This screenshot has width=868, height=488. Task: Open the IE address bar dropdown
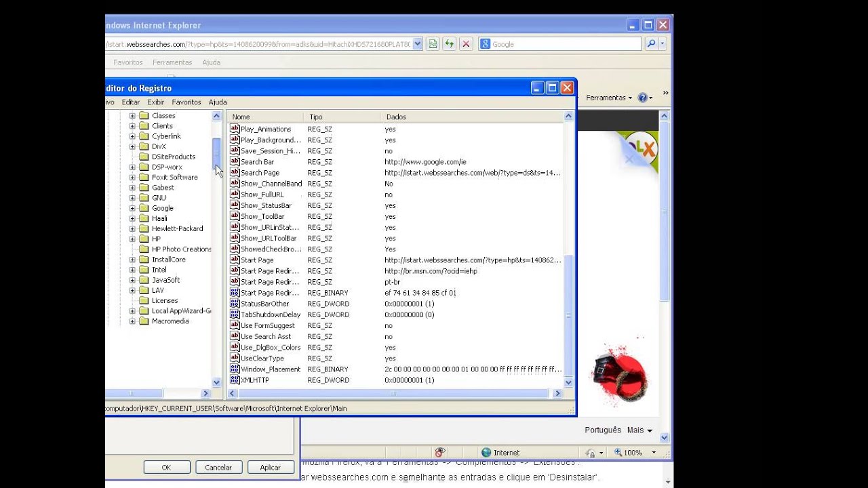click(x=417, y=44)
